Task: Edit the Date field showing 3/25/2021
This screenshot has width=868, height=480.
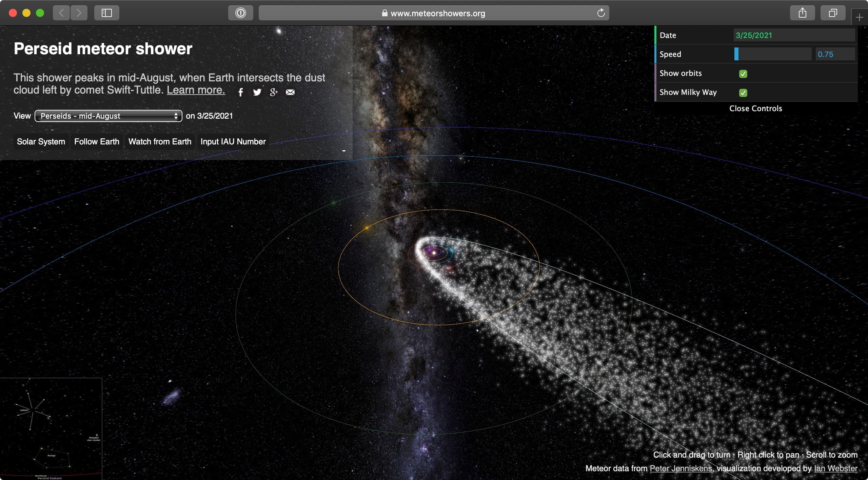Action: [x=794, y=35]
